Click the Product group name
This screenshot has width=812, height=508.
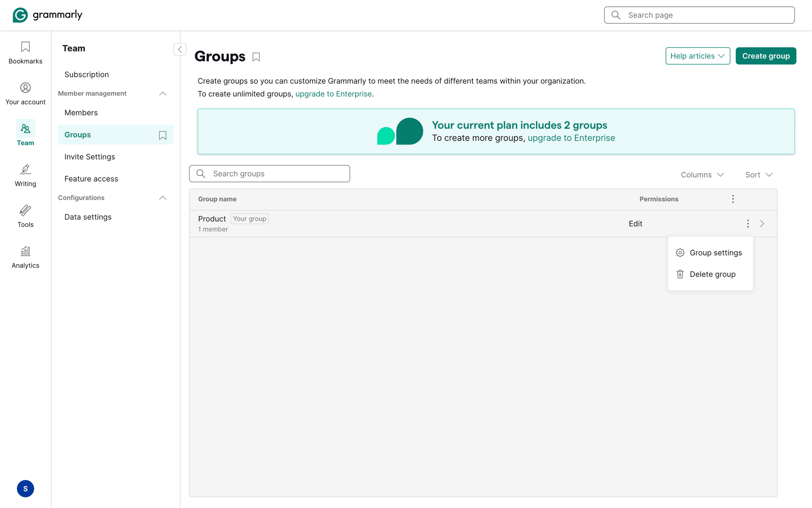212,219
